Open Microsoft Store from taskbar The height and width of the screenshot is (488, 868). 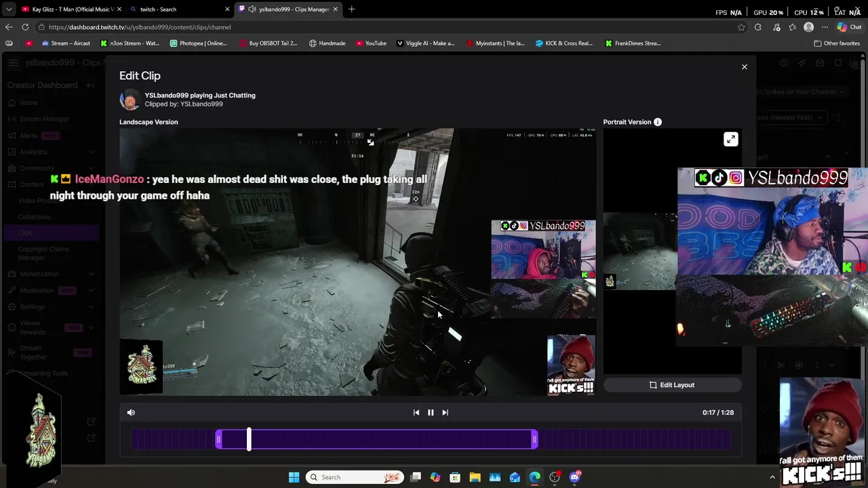[455, 477]
